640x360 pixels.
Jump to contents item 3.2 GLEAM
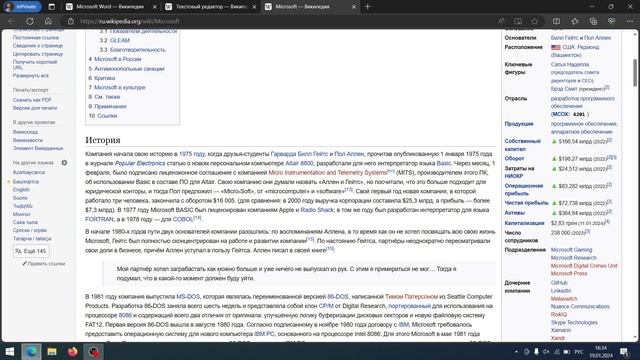pos(114,40)
